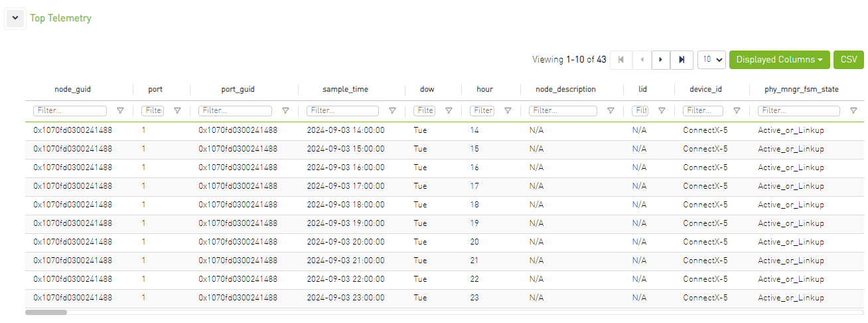Select the row with sample time 18:00:00
Image resolution: width=868 pixels, height=323 pixels.
coord(345,205)
